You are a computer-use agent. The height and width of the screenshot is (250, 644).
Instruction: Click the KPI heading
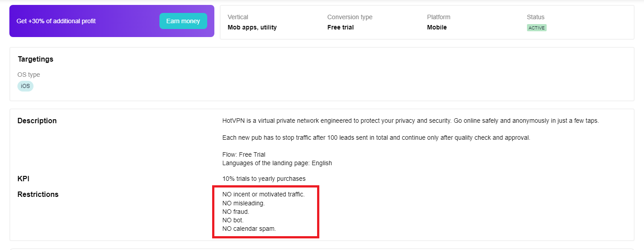[x=23, y=179]
